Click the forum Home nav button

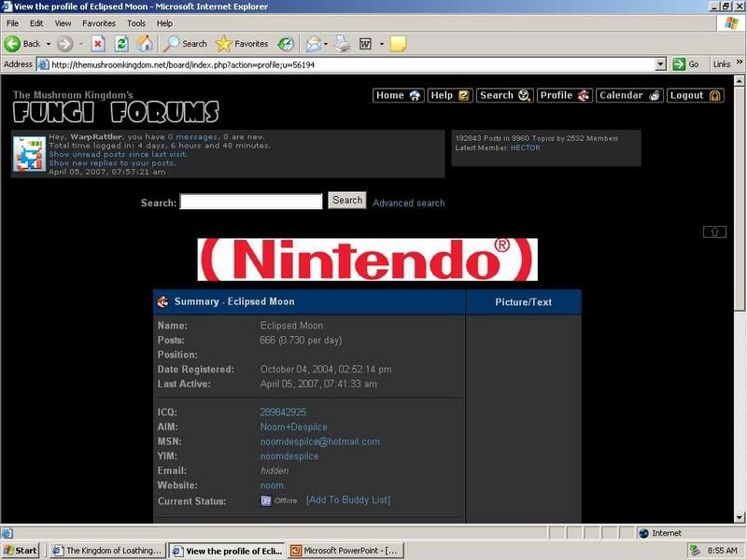click(399, 95)
